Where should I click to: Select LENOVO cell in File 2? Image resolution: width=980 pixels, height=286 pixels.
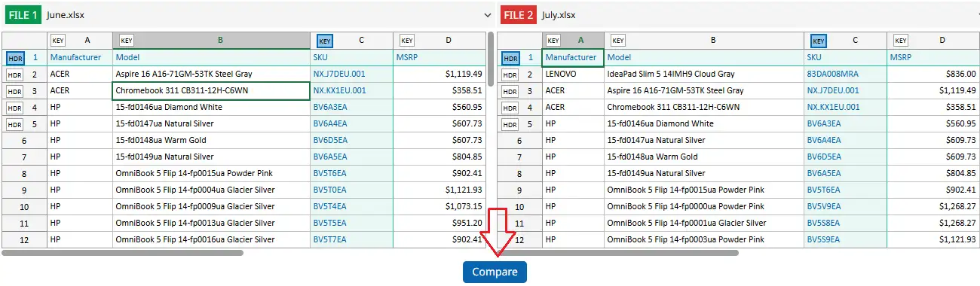point(573,74)
